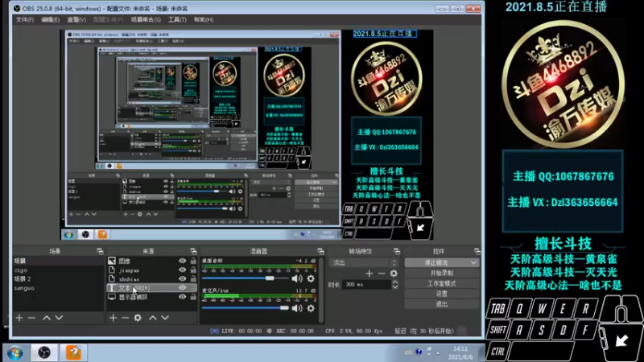This screenshot has width=644, height=362.
Task: Click the 退出 button
Action: pos(442,304)
